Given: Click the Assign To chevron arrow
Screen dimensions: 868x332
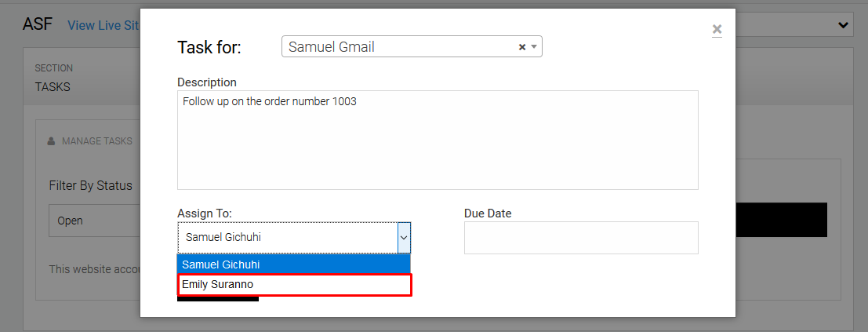Looking at the screenshot, I should tap(403, 237).
